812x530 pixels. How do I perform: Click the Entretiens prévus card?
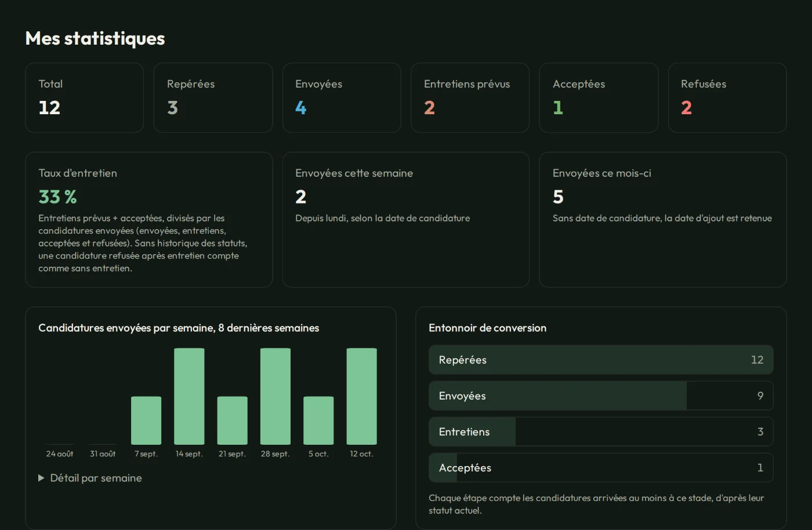[470, 97]
